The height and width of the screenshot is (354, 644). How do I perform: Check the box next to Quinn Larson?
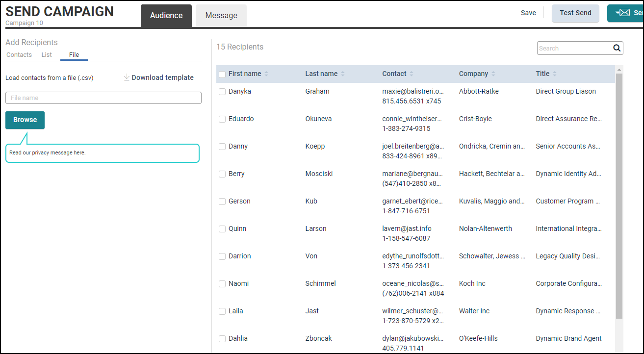pos(222,229)
